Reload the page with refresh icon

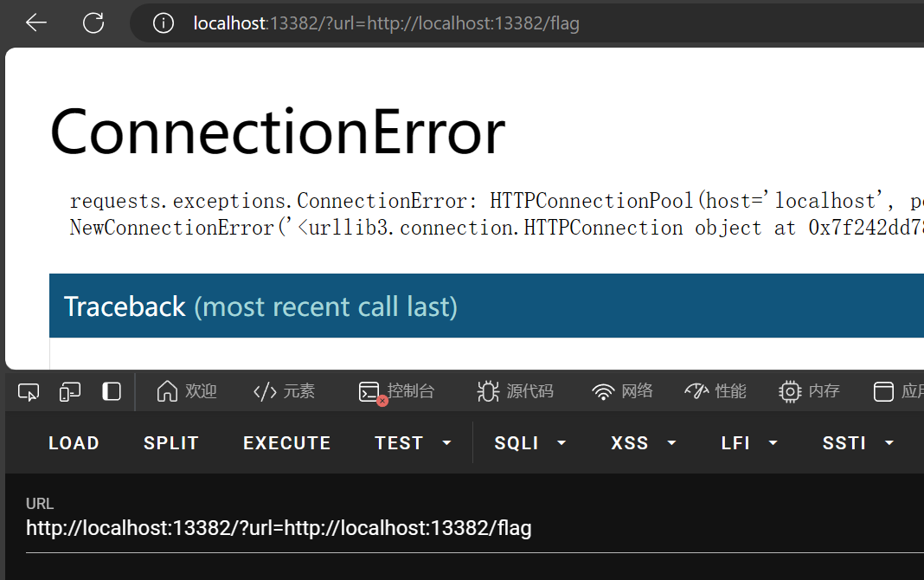tap(93, 23)
